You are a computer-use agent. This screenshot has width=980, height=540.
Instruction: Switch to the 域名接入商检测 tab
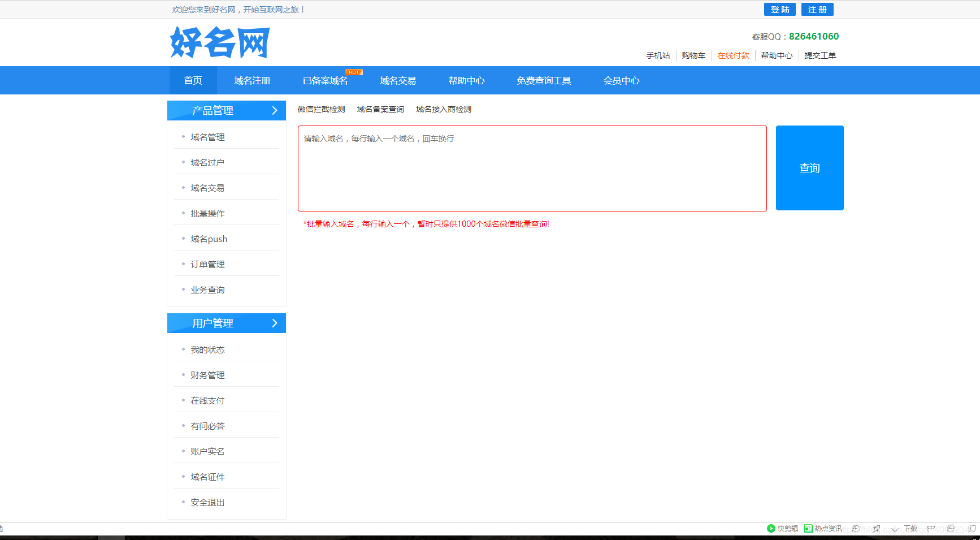[444, 109]
